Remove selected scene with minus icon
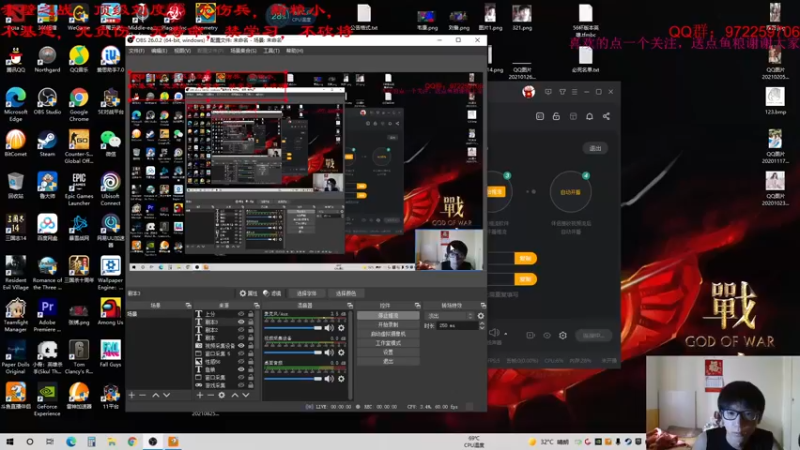Image resolution: width=800 pixels, height=450 pixels. [x=143, y=395]
